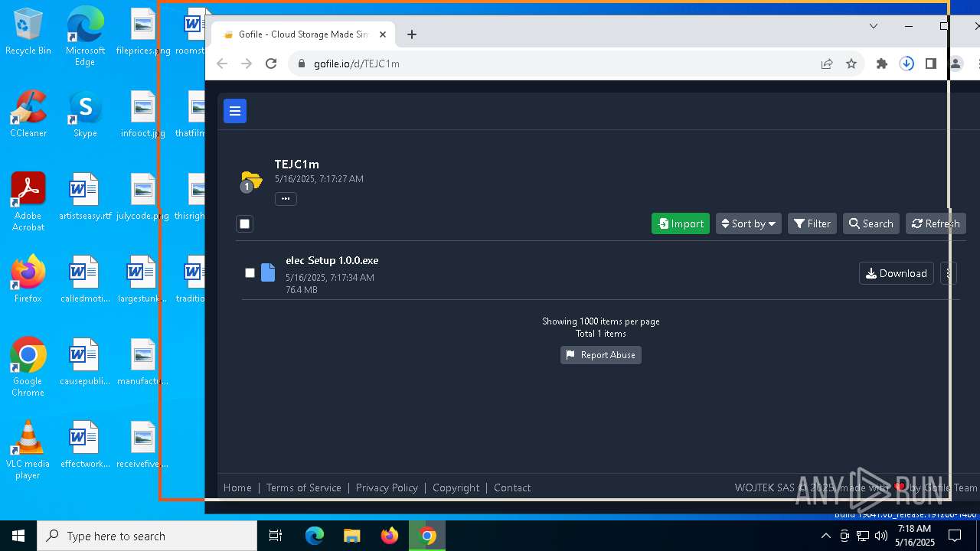Click the taskbar search box
The height and width of the screenshot is (551, 980).
click(147, 536)
